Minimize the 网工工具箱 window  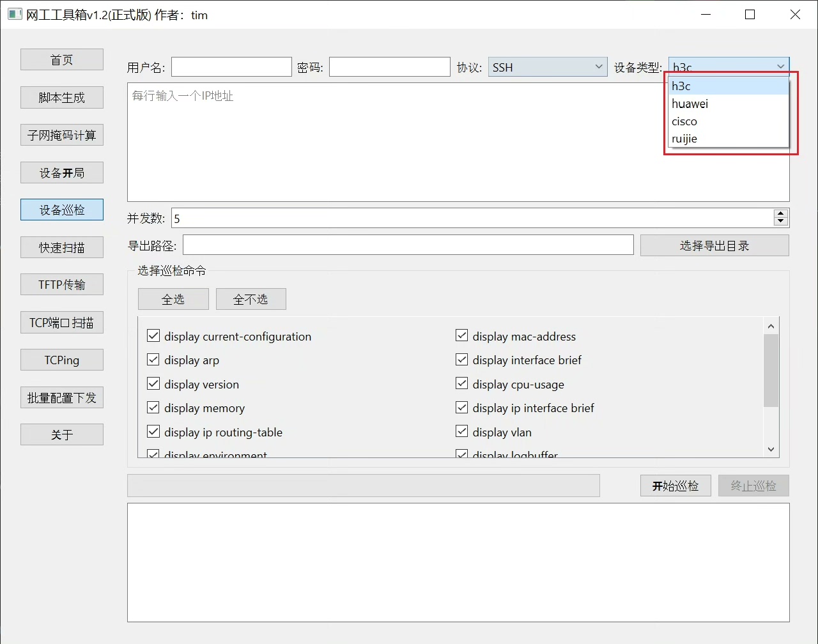[706, 14]
